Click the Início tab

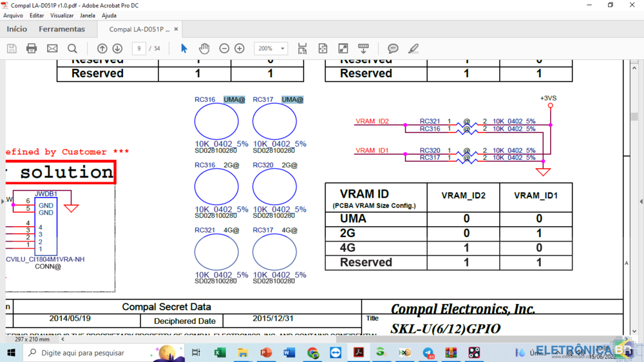pos(17,29)
